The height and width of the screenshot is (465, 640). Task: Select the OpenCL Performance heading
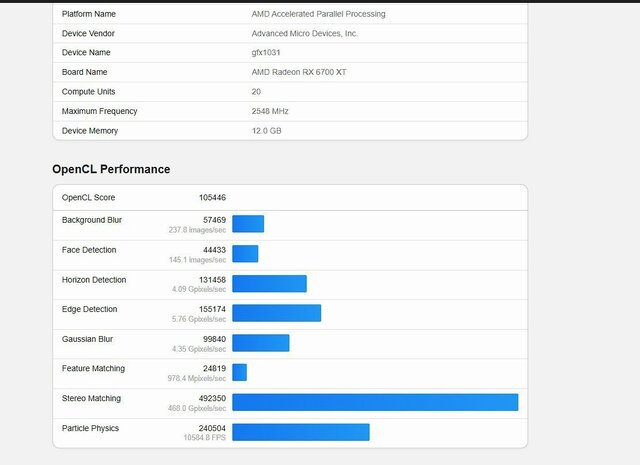coord(111,169)
